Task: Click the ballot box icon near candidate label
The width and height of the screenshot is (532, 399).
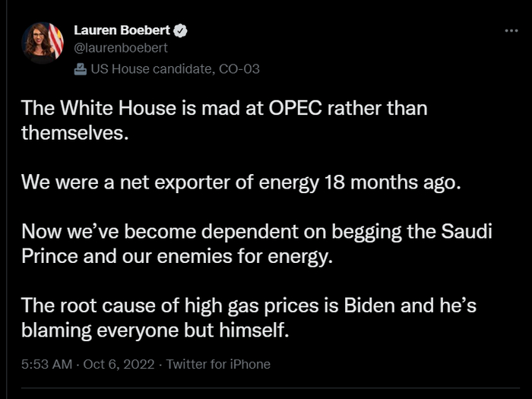Action: tap(81, 69)
